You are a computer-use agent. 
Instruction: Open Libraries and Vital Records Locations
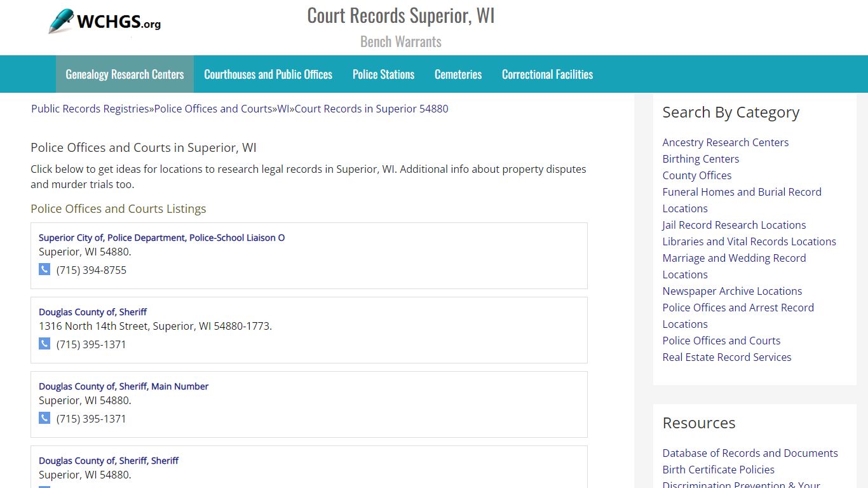click(749, 241)
